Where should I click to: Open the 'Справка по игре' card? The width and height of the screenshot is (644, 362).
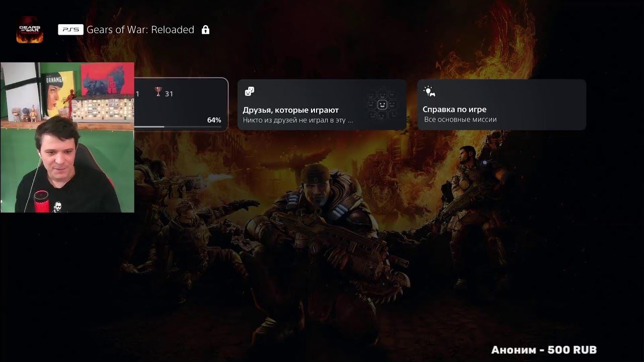[x=502, y=105]
